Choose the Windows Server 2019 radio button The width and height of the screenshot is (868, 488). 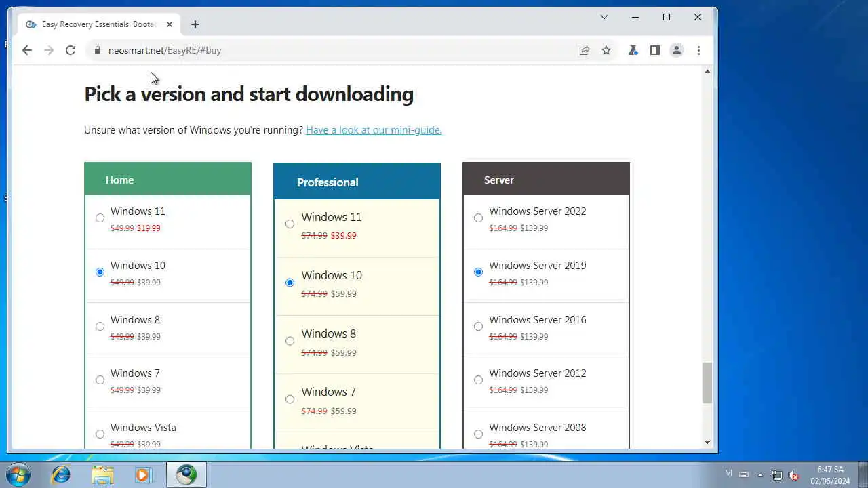point(479,272)
